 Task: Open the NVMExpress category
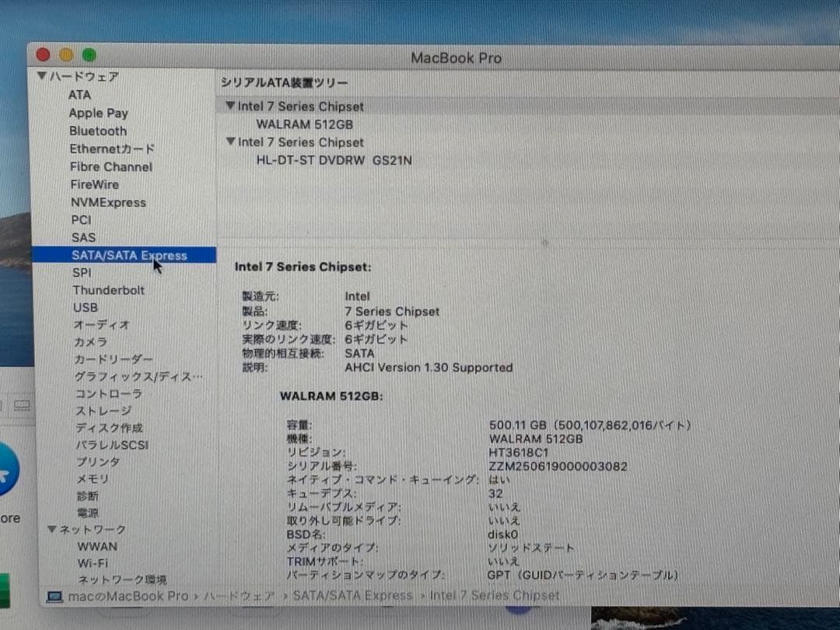coord(107,202)
